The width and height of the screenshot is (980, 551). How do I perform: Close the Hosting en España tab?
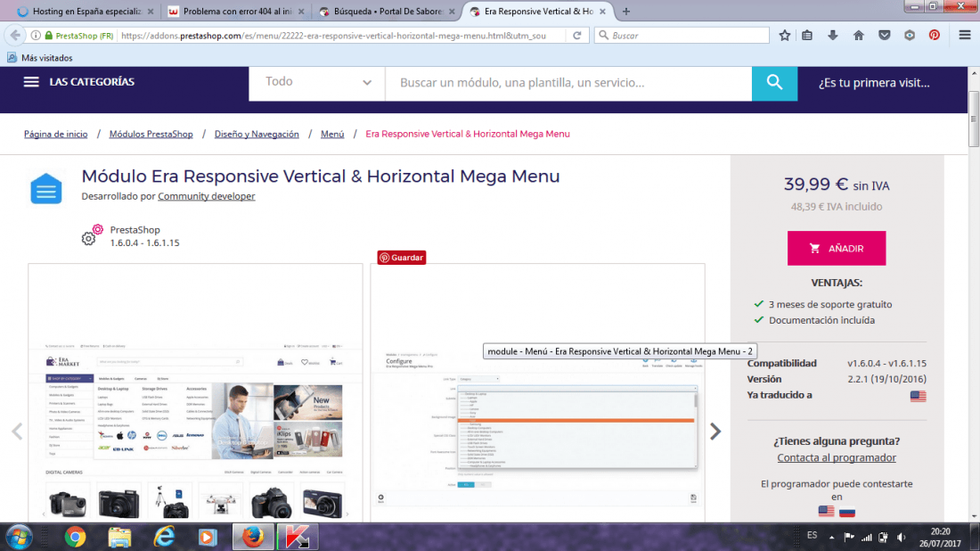pyautogui.click(x=151, y=12)
